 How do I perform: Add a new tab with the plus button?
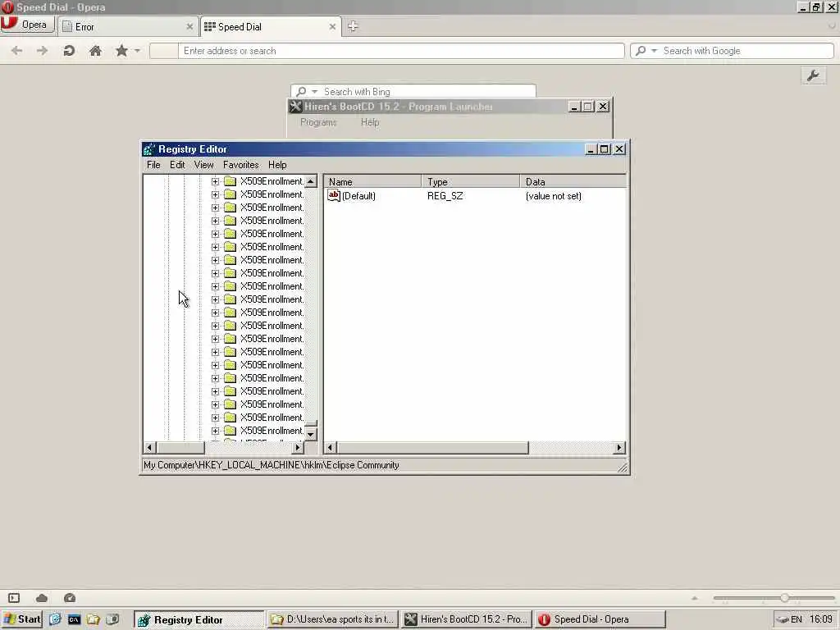tap(353, 26)
